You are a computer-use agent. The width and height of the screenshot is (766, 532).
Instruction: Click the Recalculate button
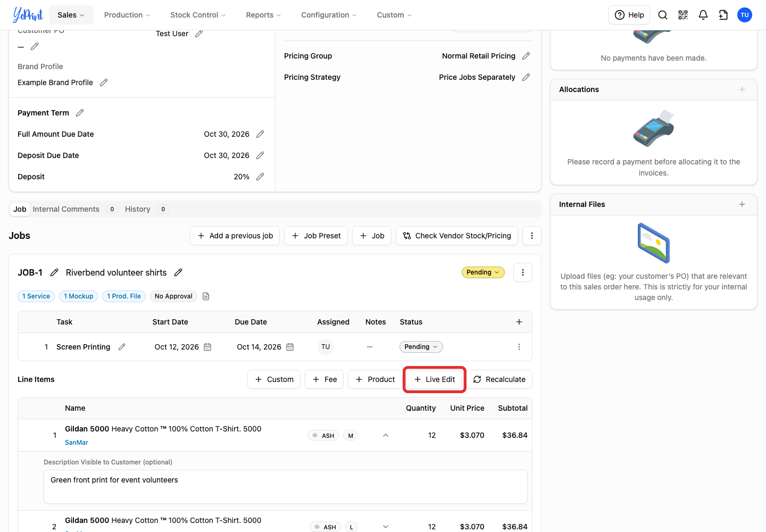pos(499,379)
